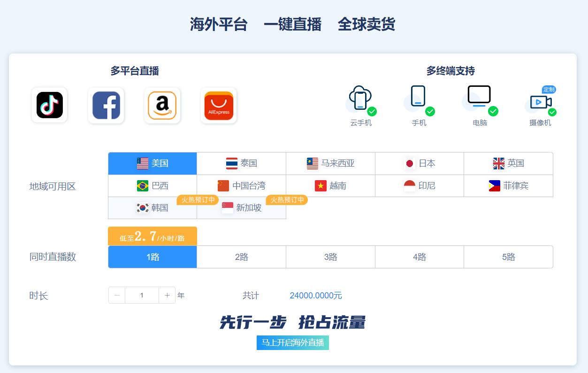588x373 pixels.
Task: Increase the duration with the plus button
Action: point(167,295)
